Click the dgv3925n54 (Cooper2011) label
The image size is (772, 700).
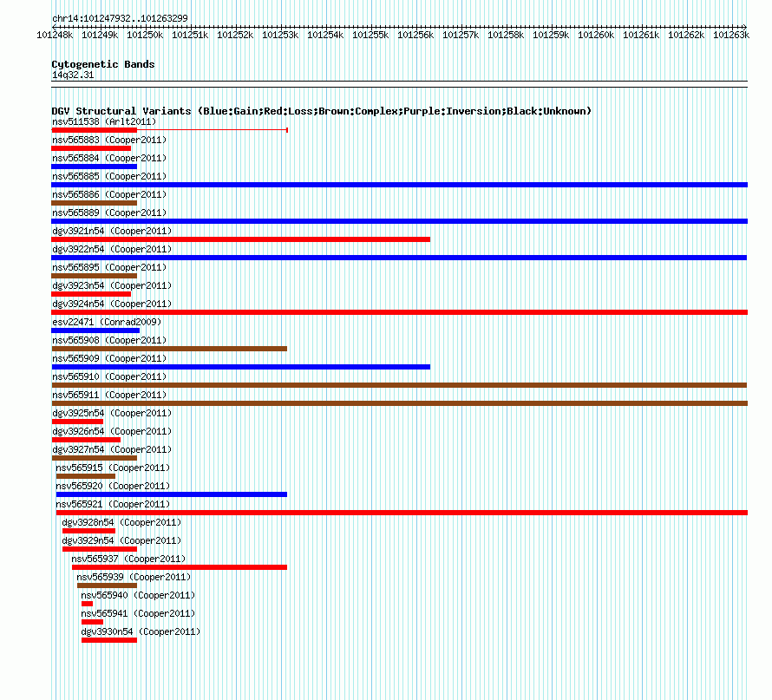pos(112,413)
